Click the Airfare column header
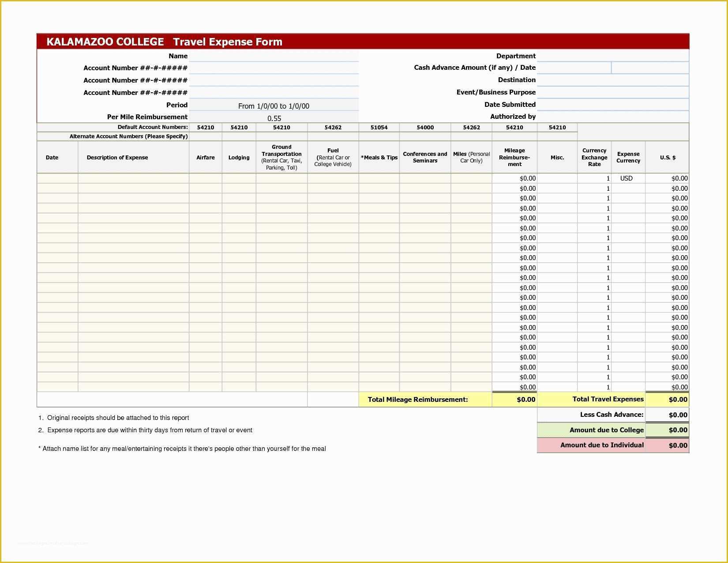The image size is (728, 563). tap(206, 157)
